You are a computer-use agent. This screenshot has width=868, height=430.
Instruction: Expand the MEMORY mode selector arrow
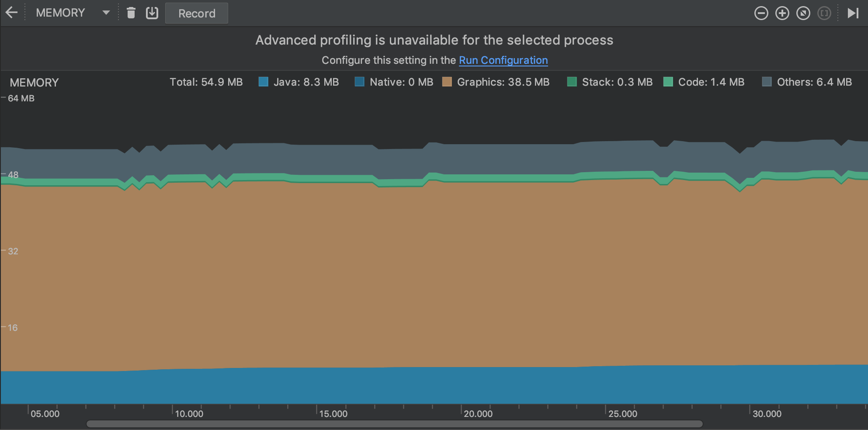[105, 13]
